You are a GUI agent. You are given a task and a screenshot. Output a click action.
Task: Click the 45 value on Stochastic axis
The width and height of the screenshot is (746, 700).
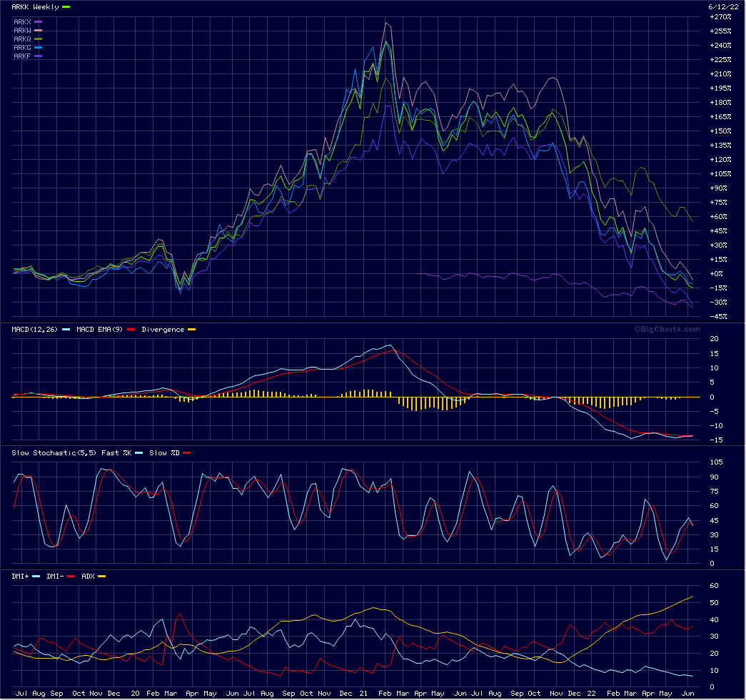pos(714,521)
